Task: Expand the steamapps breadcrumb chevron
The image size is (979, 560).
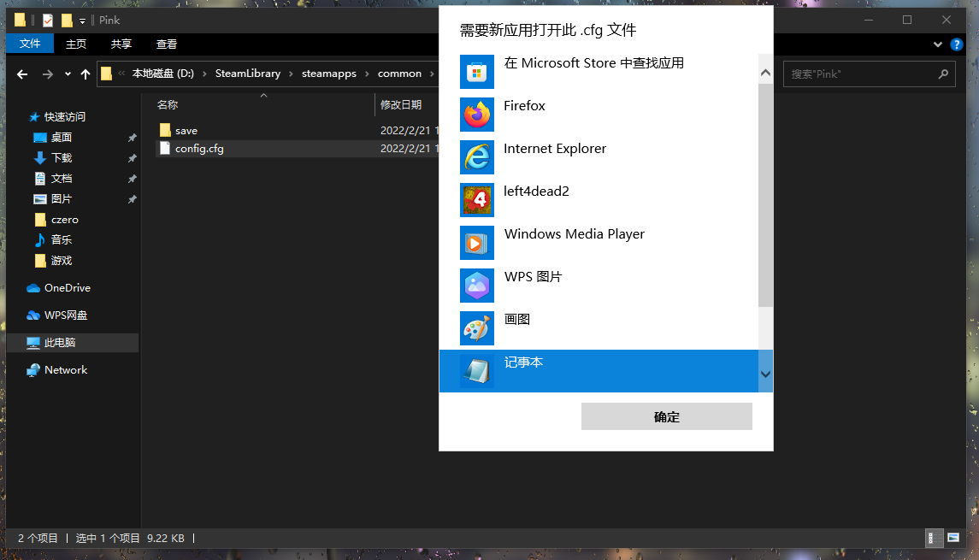Action: pos(367,74)
